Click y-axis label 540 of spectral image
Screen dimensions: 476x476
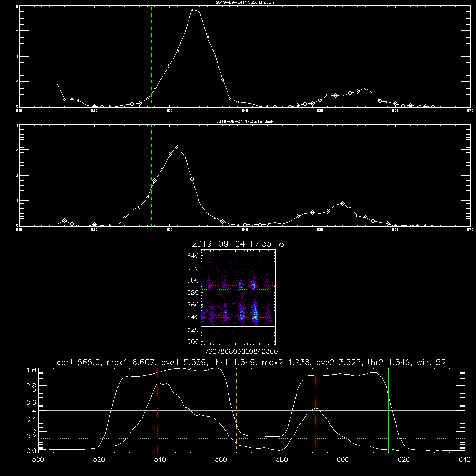pyautogui.click(x=193, y=317)
